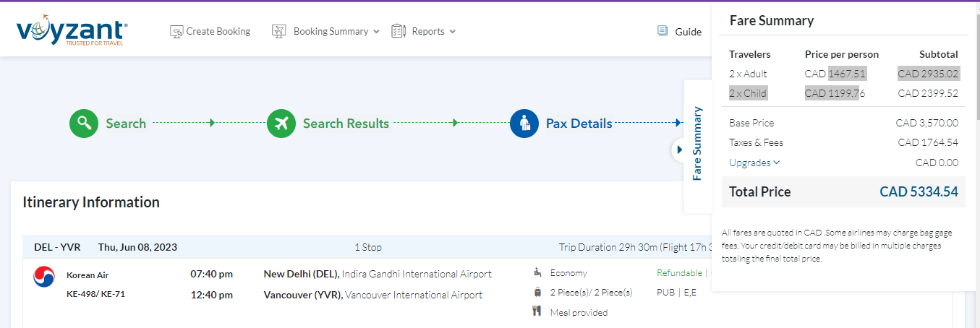Expand the Upgrades dropdown
Viewport: 980px width, 328px height.
[754, 163]
